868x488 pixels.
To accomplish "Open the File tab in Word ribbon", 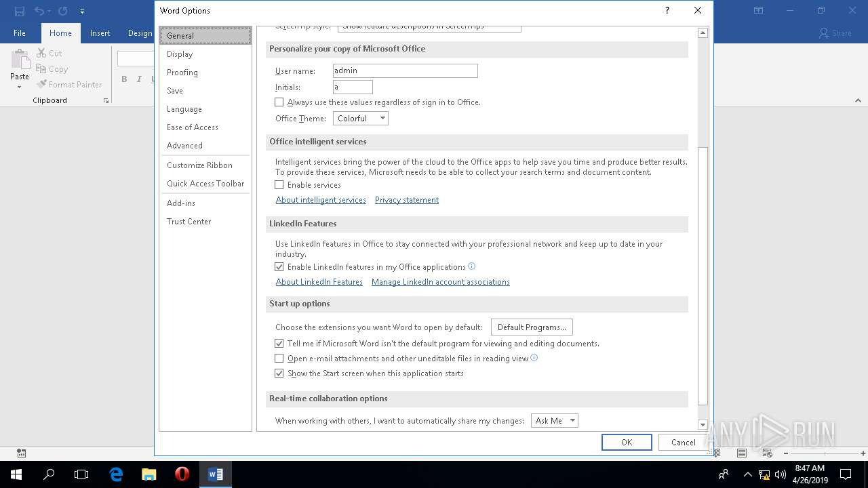I will pos(20,33).
